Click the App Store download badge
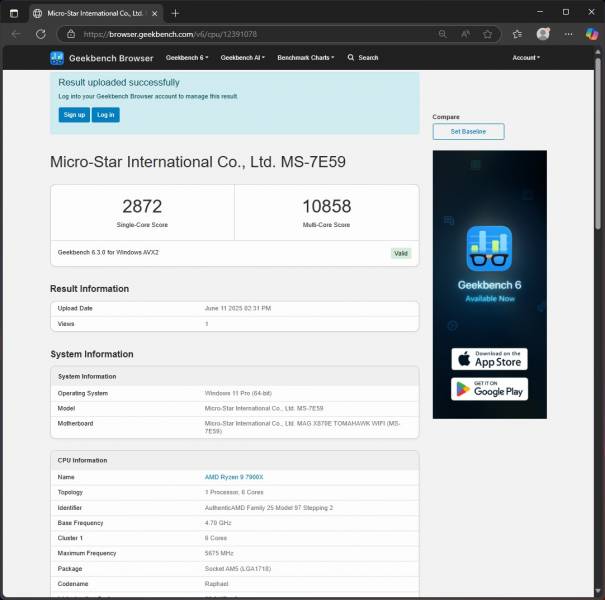The image size is (605, 600). pos(489,359)
